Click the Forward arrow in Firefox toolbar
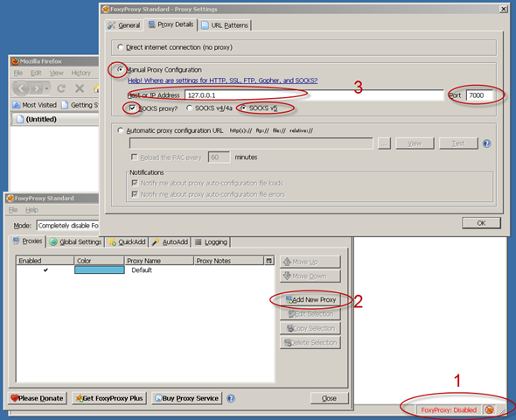 click(37, 88)
